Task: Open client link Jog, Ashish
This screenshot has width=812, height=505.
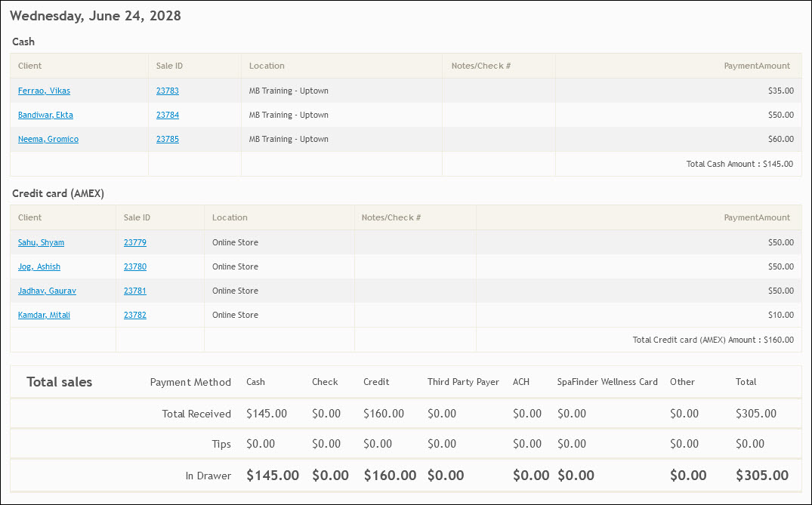Action: pyautogui.click(x=39, y=266)
